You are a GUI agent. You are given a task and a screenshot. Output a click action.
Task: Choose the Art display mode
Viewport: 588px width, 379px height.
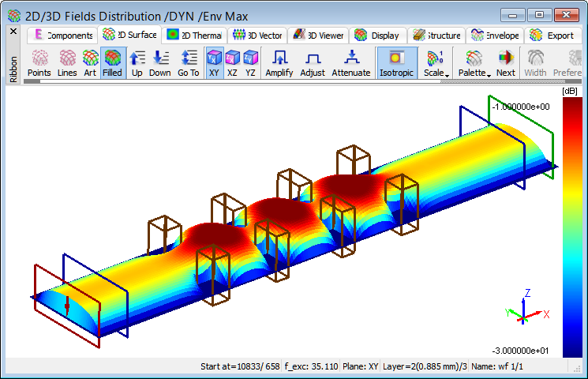click(90, 63)
